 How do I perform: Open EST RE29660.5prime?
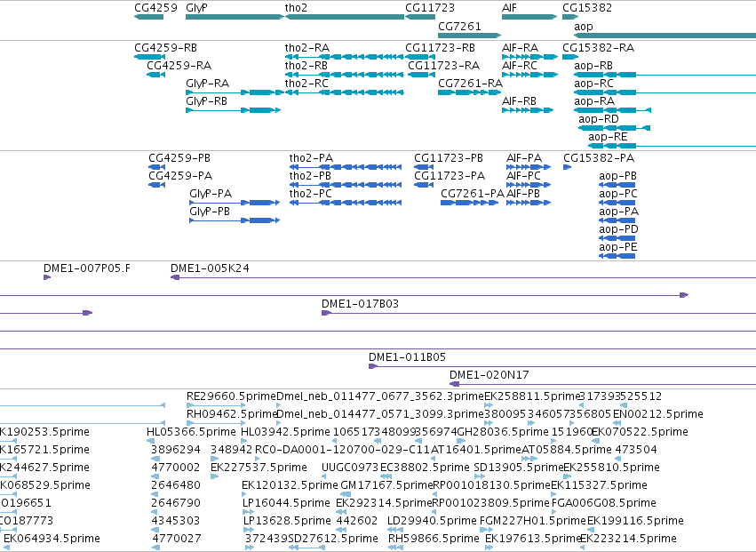click(232, 396)
